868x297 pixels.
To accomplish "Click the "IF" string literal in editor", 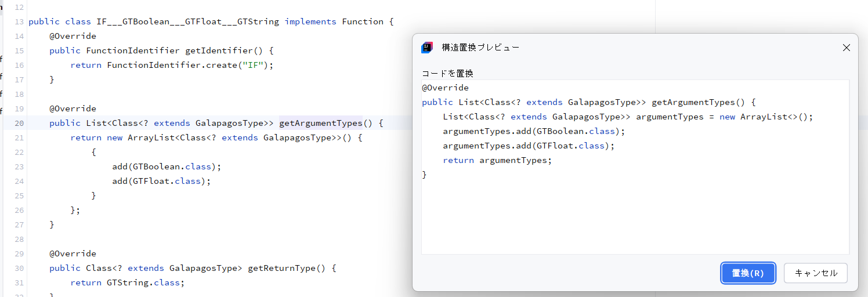I will (x=254, y=65).
